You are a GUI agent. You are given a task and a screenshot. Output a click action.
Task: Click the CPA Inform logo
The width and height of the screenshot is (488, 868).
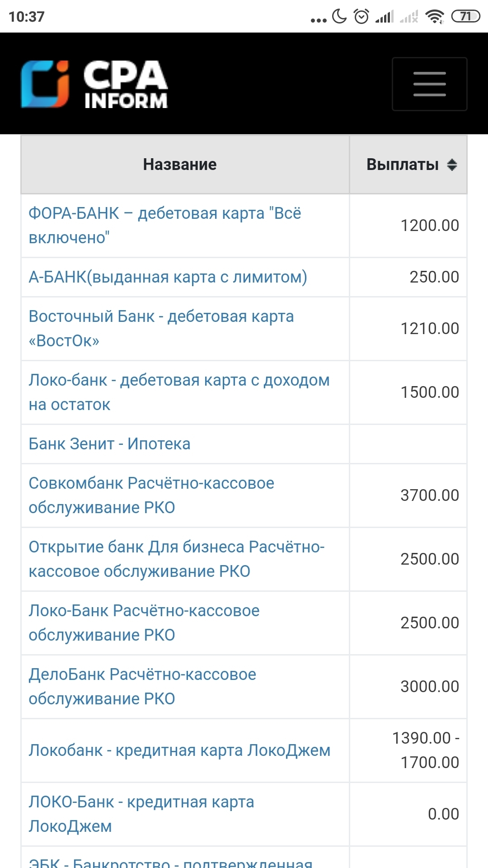point(94,85)
